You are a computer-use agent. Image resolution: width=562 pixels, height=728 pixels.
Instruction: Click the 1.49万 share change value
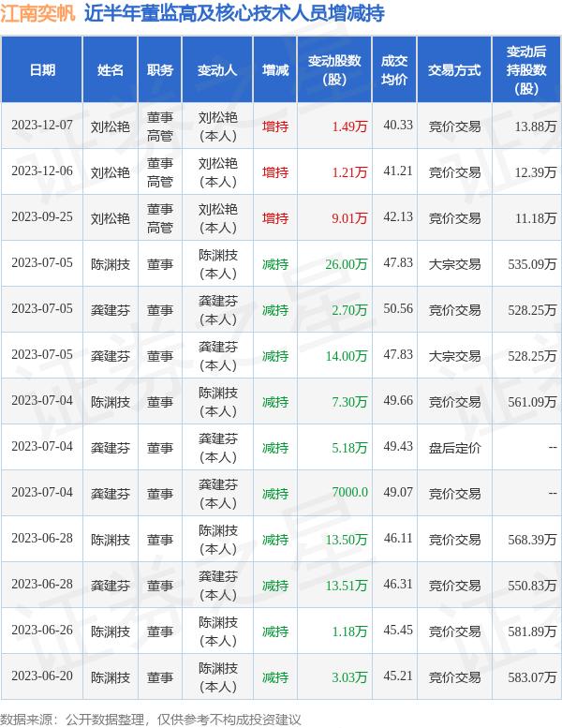(x=349, y=126)
